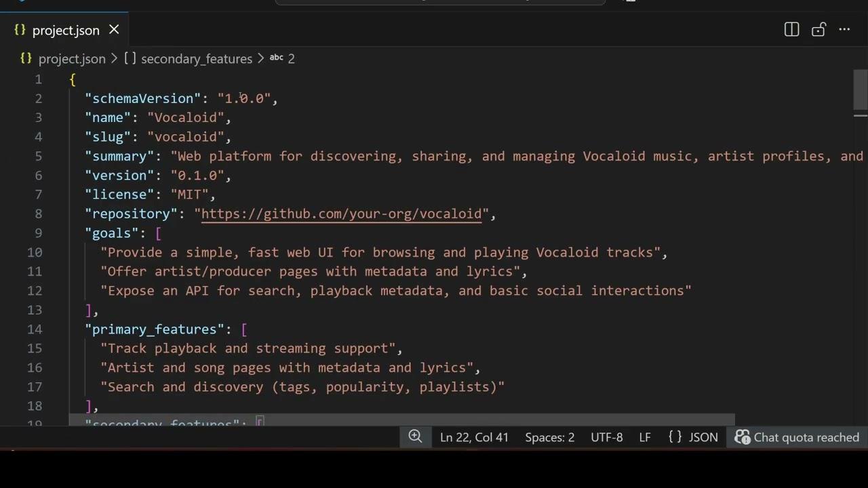Select encoding UTF-8 in status bar
The width and height of the screenshot is (868, 488).
(x=607, y=437)
